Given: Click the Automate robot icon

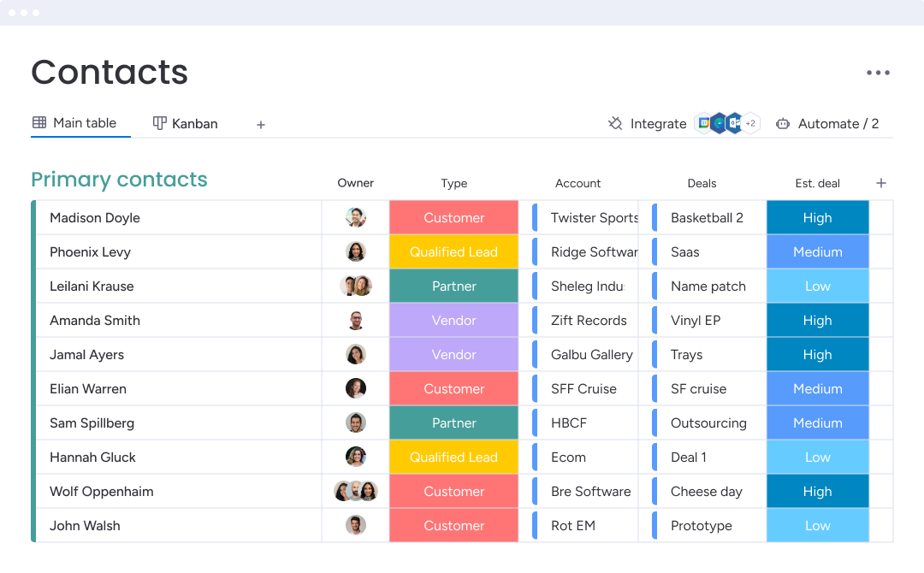Looking at the screenshot, I should pyautogui.click(x=783, y=124).
